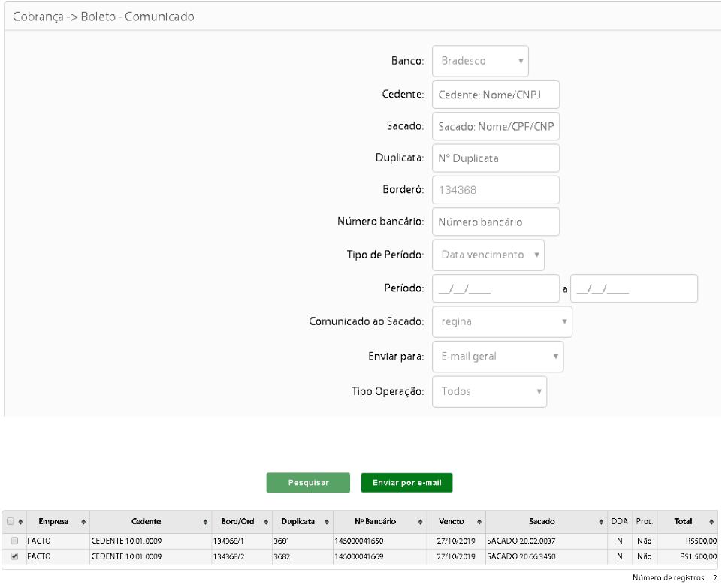Open the Tipo Operação dropdown

click(489, 391)
